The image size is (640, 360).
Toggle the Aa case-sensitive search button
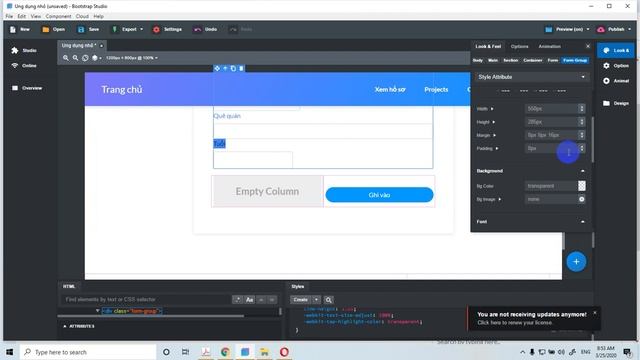click(249, 300)
